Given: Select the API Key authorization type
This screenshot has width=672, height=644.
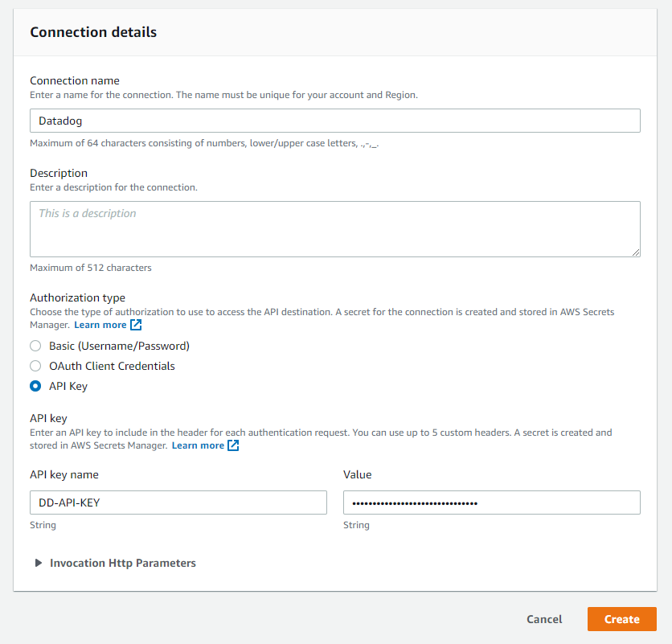Looking at the screenshot, I should (35, 386).
